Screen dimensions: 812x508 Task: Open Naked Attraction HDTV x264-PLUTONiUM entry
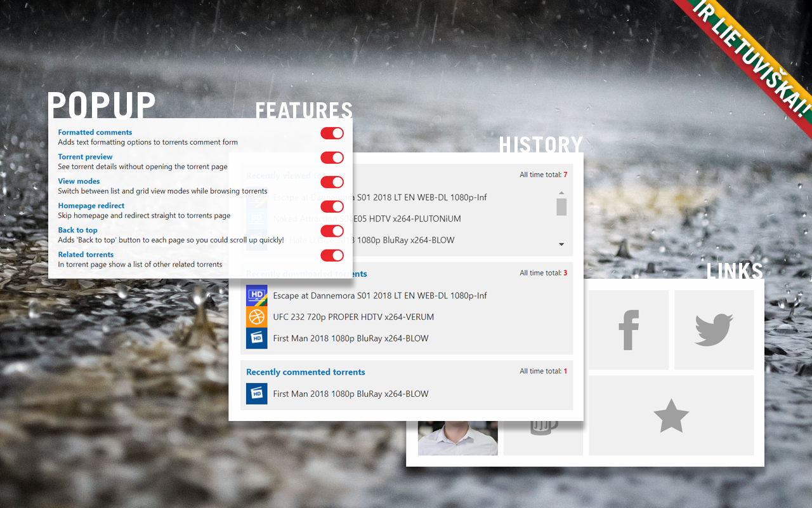tap(367, 218)
